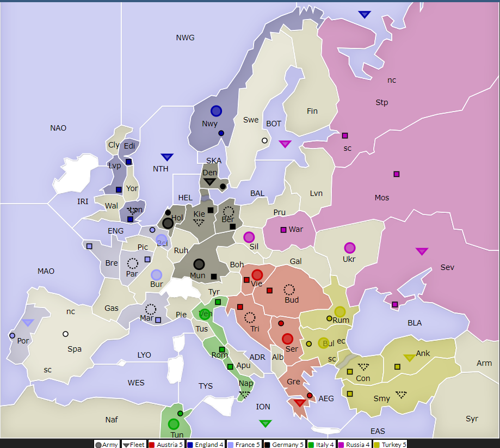The height and width of the screenshot is (448, 500).
Task: Select the German fleet in Denmark
Action: [x=210, y=182]
